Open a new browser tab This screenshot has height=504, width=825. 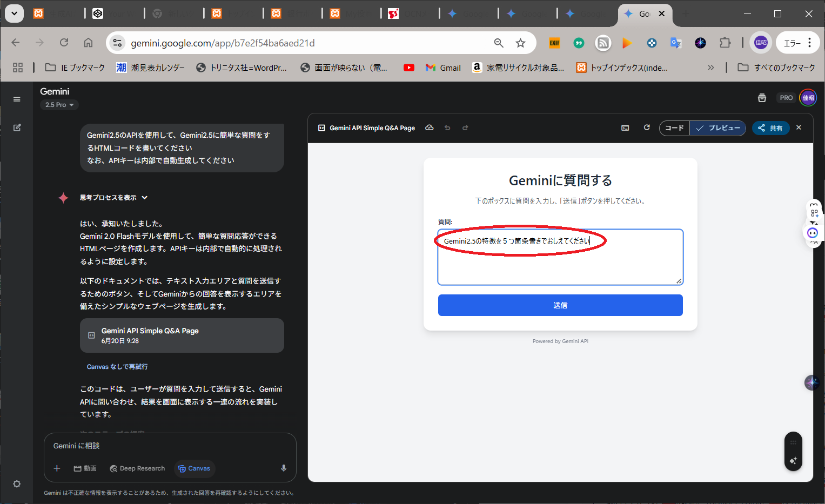tap(686, 14)
